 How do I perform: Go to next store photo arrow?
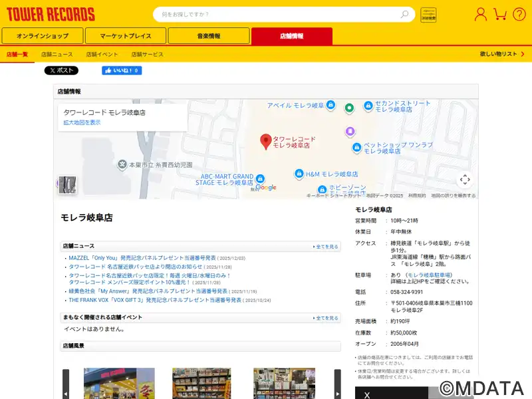[x=338, y=384]
